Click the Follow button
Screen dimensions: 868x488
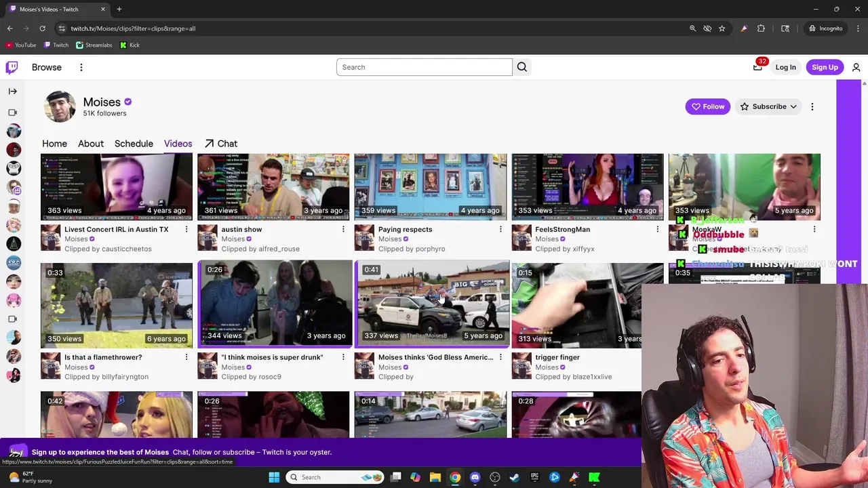707,106
